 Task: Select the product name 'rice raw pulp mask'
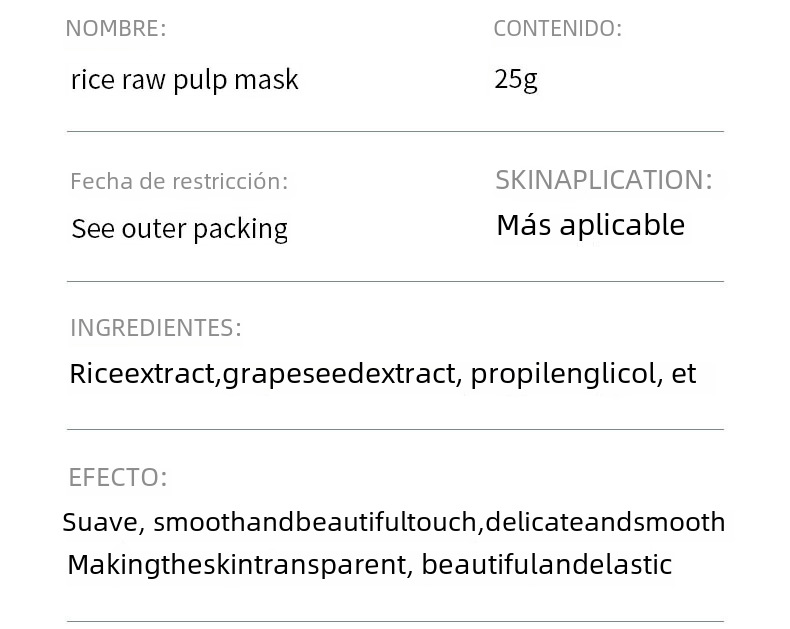pos(184,80)
